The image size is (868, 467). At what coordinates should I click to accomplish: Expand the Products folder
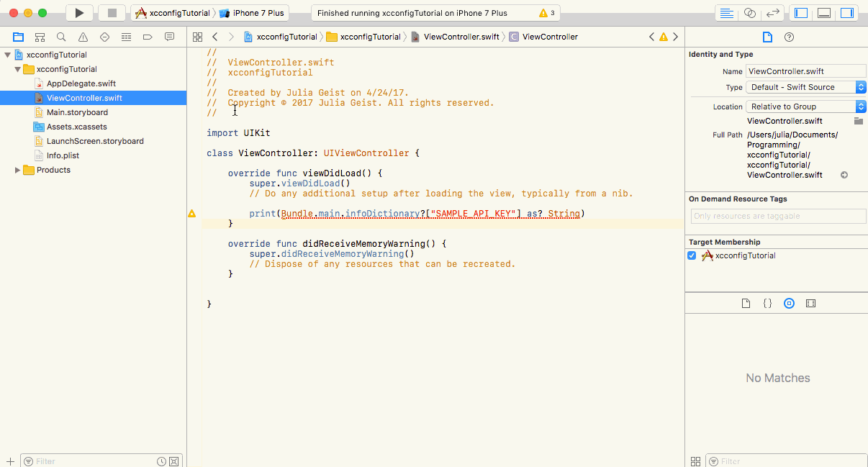[18, 170]
